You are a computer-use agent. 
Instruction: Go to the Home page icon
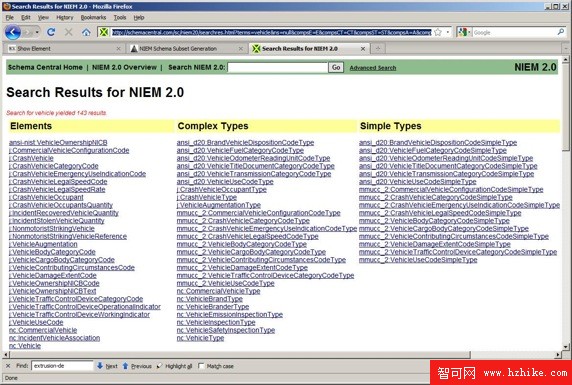coord(86,32)
